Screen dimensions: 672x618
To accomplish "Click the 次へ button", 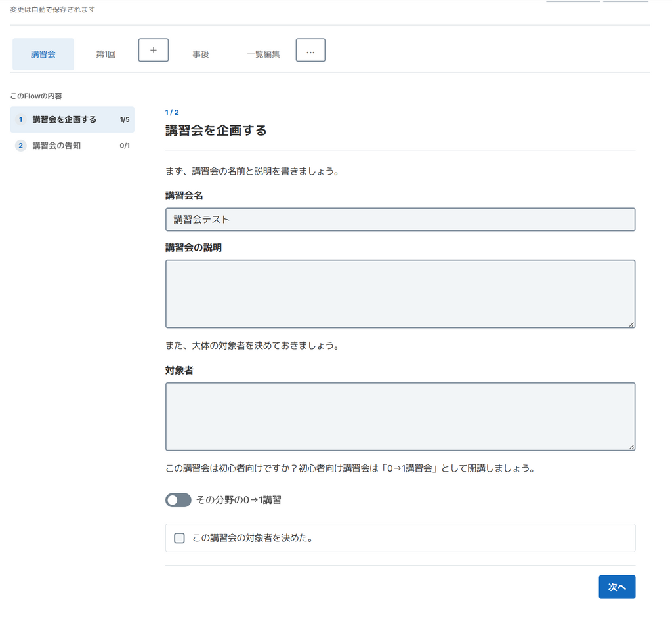I will click(617, 587).
